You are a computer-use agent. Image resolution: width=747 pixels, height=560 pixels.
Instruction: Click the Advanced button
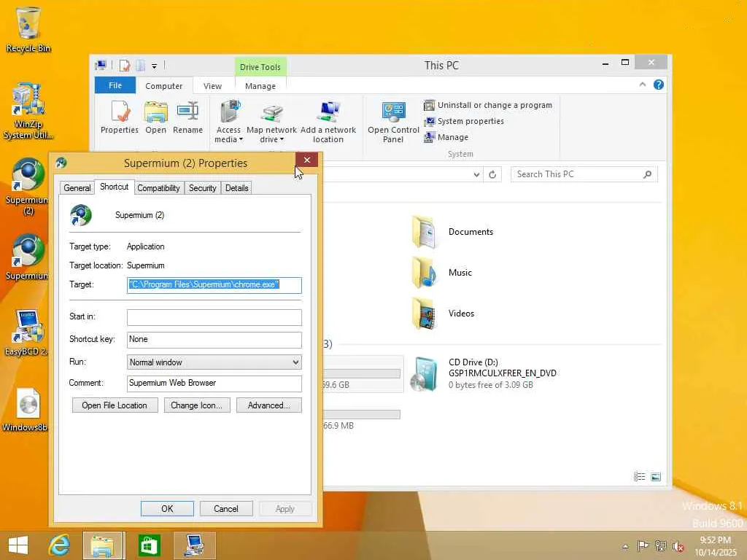click(x=269, y=405)
